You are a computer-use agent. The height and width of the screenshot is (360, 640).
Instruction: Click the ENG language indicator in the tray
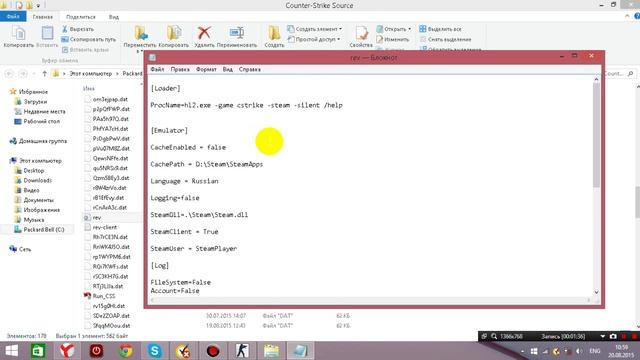595,351
